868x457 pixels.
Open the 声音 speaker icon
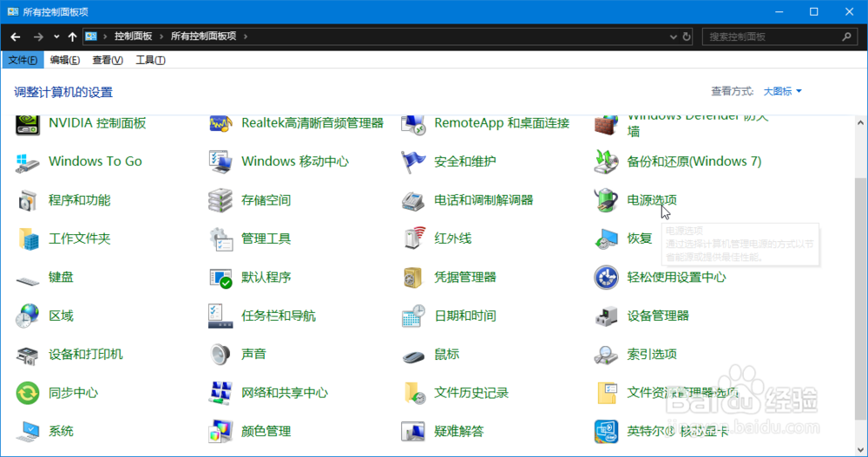tap(220, 354)
